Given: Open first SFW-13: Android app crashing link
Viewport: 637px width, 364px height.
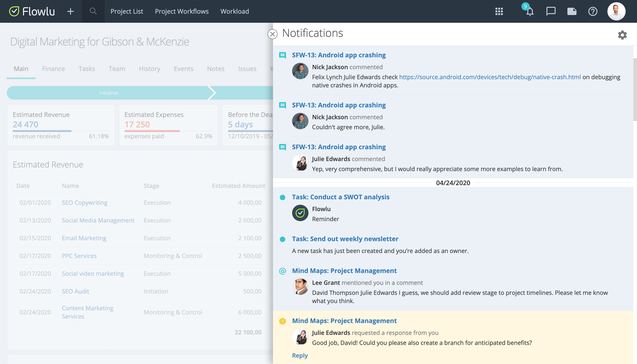Looking at the screenshot, I should pos(339,55).
